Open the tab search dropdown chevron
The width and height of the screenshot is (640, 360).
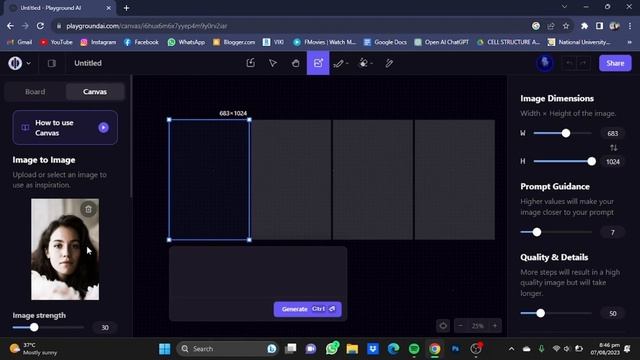(564, 7)
